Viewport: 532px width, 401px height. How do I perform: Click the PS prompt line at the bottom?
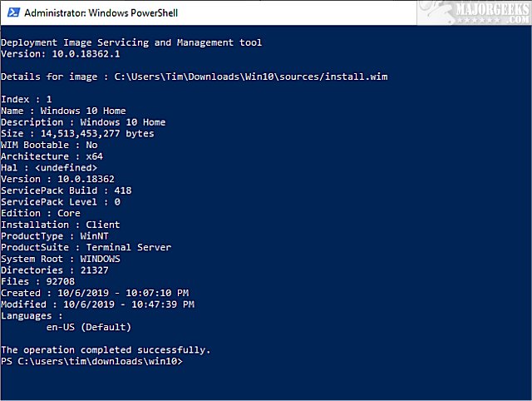[91, 362]
